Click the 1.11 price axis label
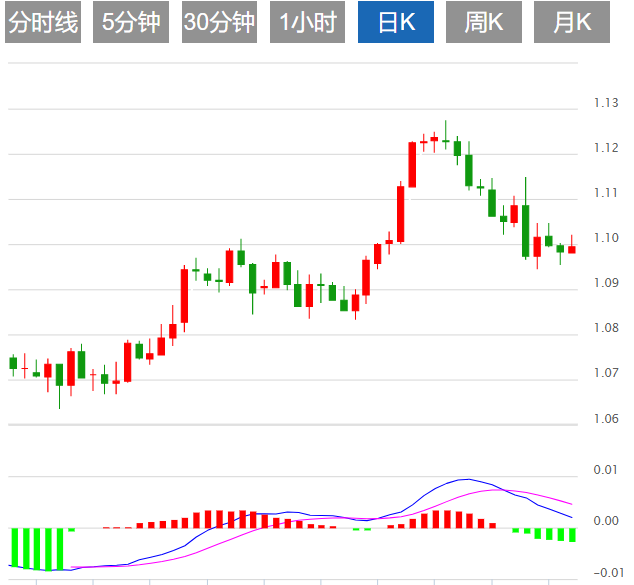 pos(606,193)
